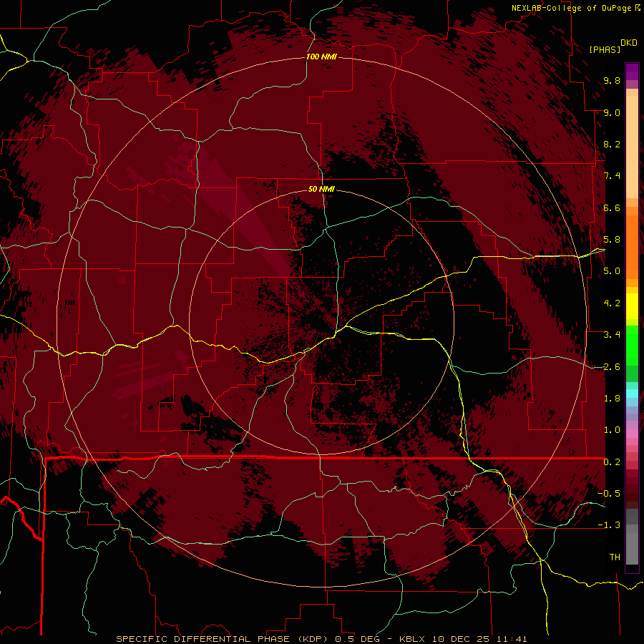Pick the bright green color bar segment
Viewport: 644px width, 644px height.
pos(632,346)
